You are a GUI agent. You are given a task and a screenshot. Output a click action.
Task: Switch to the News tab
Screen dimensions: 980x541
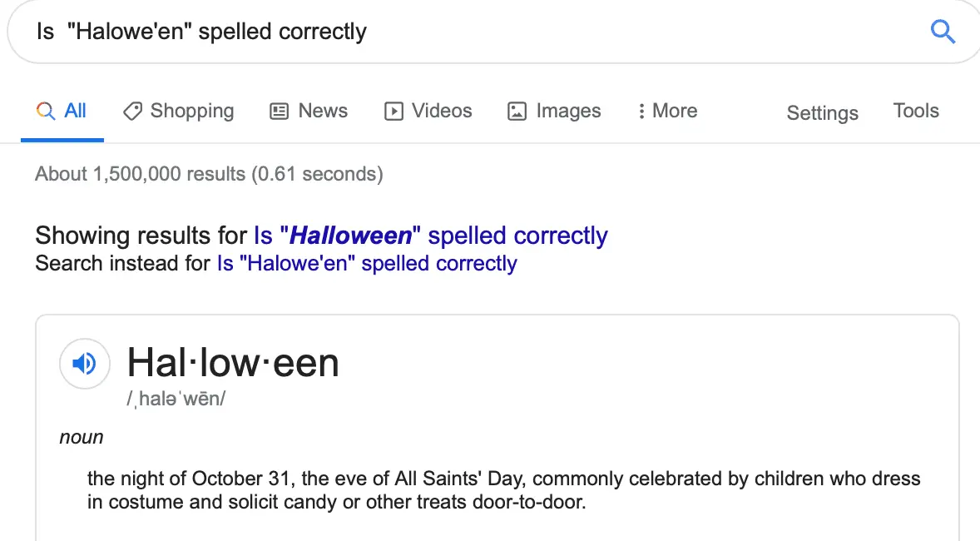(x=323, y=112)
